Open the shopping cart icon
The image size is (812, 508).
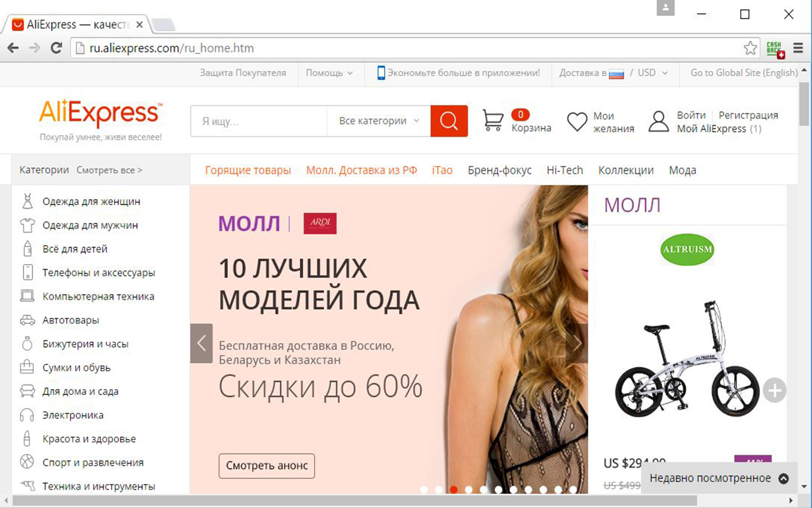493,120
